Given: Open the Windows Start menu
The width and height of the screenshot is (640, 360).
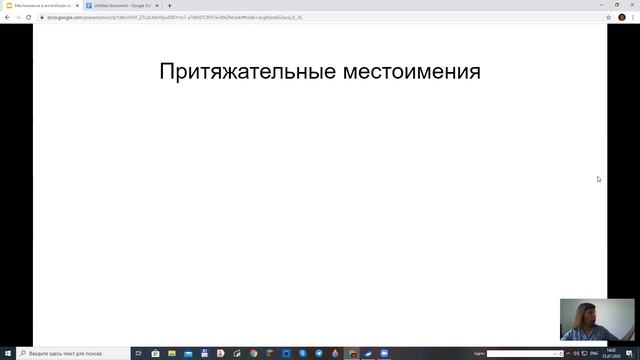Looking at the screenshot, I should pos(8,353).
